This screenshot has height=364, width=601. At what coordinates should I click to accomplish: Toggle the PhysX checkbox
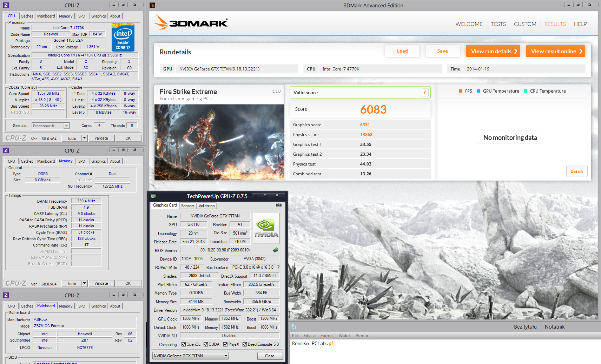[225, 344]
